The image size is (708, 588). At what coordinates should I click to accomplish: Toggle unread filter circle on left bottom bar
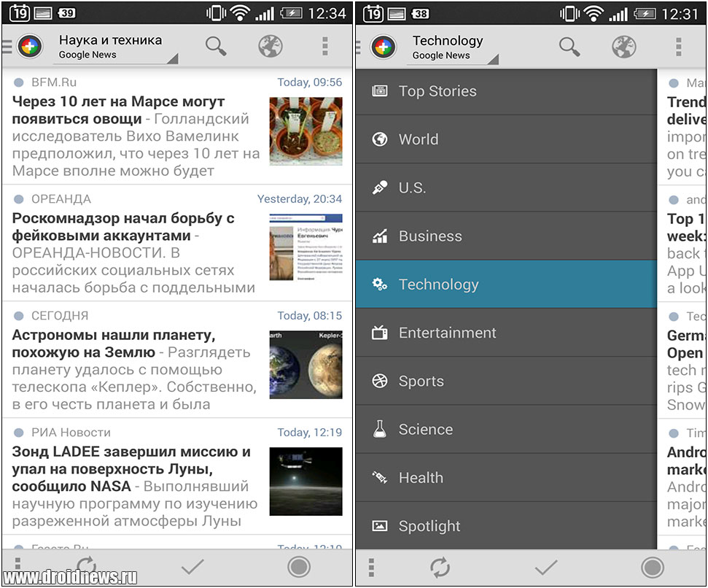[x=299, y=567]
